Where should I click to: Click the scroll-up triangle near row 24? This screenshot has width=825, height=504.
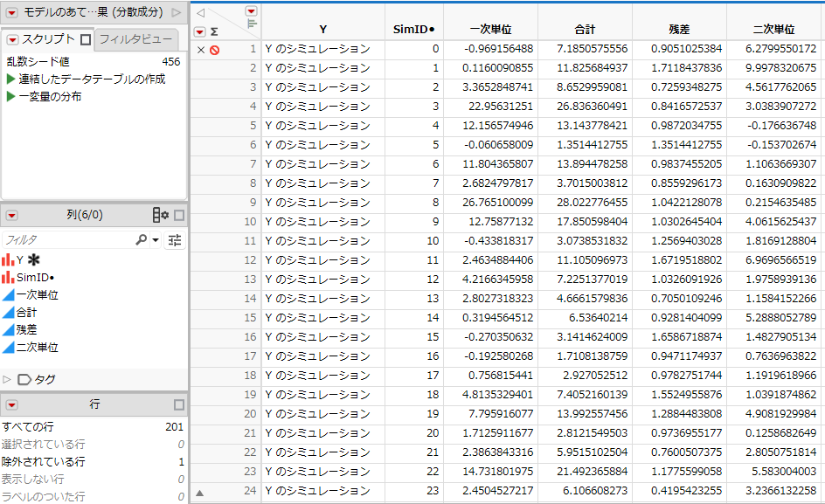tap(199, 493)
